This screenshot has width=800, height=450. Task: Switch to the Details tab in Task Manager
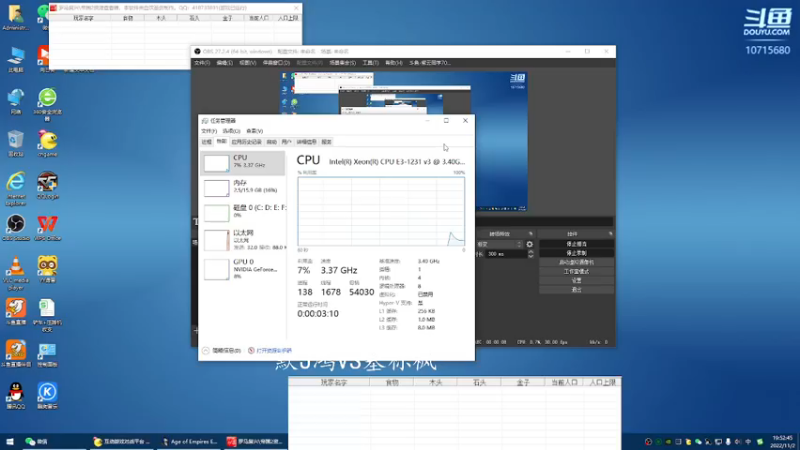click(x=307, y=142)
